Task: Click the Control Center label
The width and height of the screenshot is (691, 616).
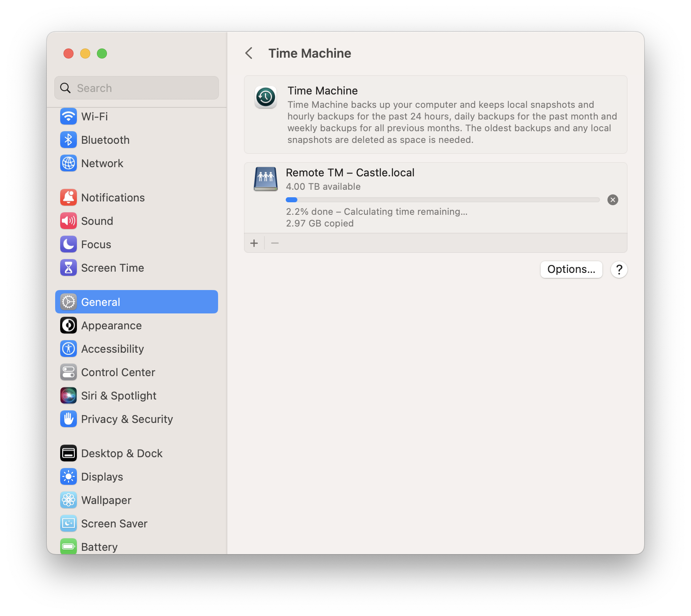Action: point(118,372)
